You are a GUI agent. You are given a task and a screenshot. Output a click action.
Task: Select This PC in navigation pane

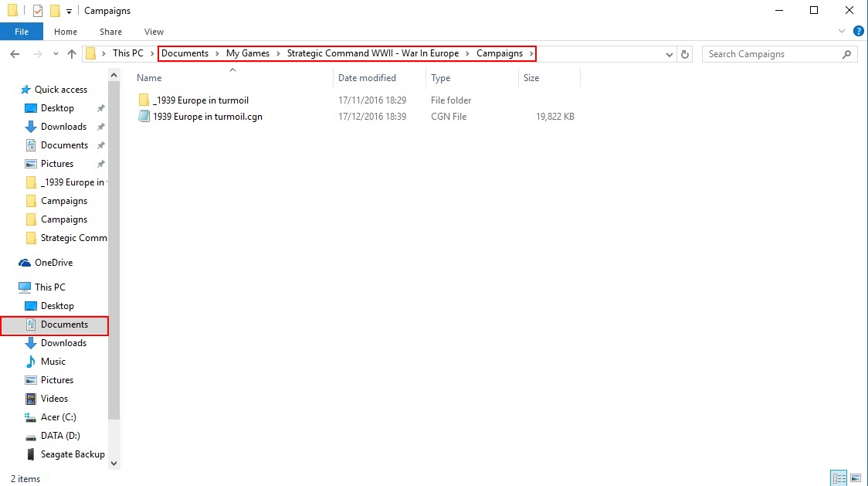[x=50, y=287]
